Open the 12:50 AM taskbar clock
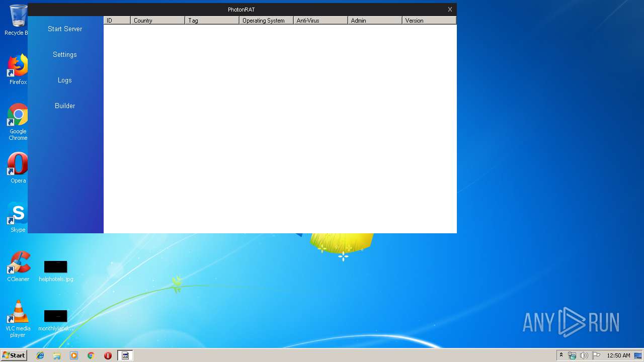This screenshot has height=362, width=644. click(x=618, y=355)
